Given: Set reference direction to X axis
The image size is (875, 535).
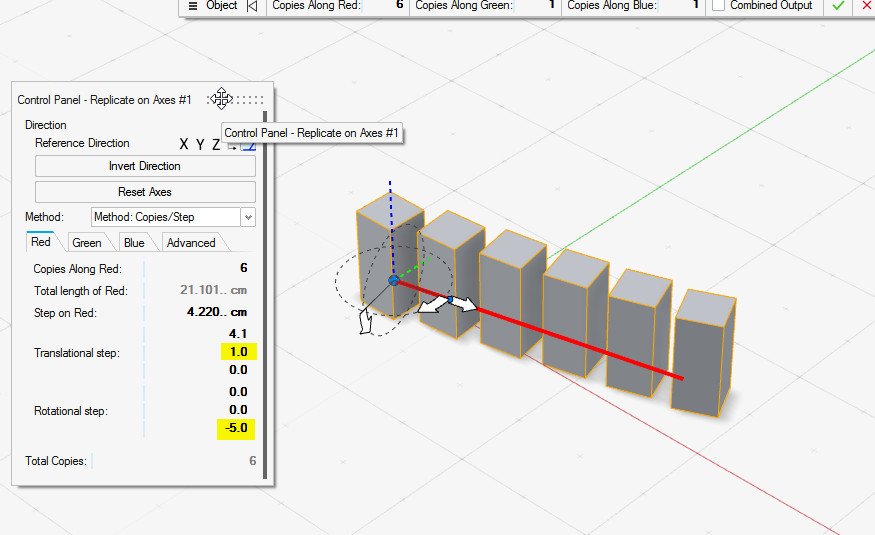Looking at the screenshot, I should (x=184, y=144).
